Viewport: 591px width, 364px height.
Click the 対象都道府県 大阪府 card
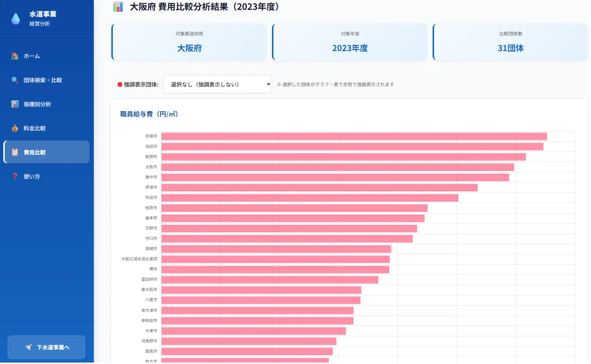pos(189,42)
